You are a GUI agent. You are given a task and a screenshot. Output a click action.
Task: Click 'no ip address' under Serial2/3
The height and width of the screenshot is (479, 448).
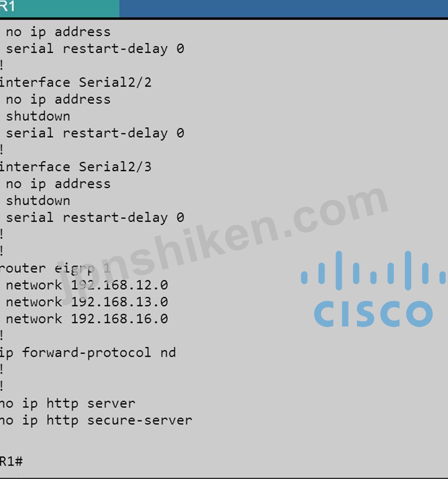(58, 184)
